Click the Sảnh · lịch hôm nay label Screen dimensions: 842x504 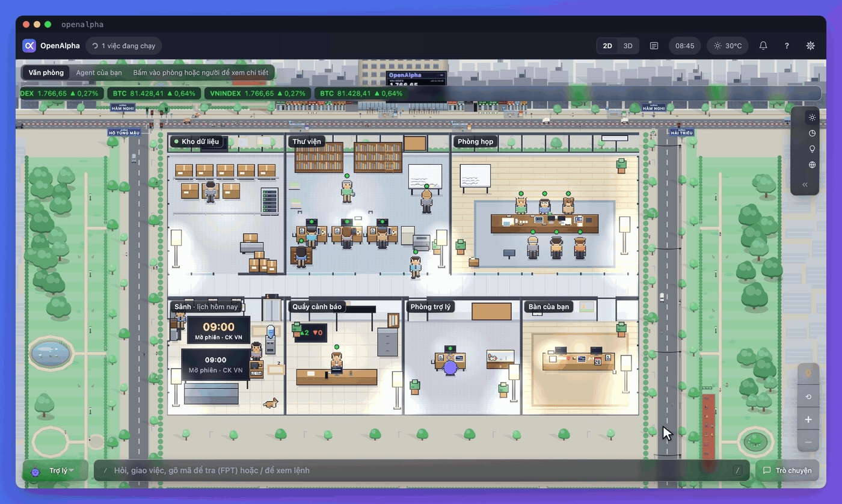(206, 307)
